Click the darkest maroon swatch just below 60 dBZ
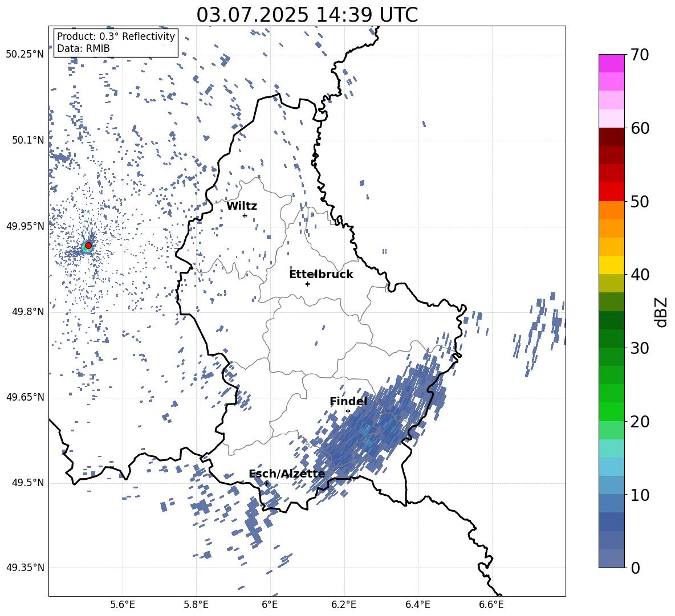This screenshot has width=675, height=616. point(611,137)
